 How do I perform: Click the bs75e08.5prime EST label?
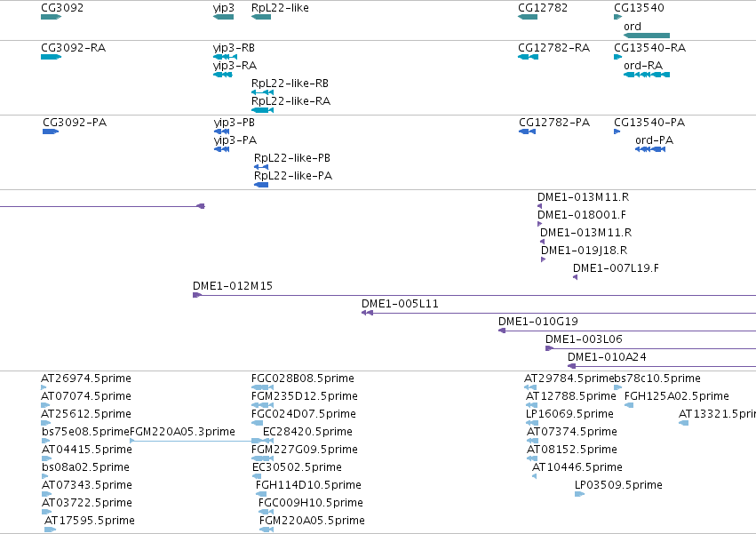click(86, 432)
